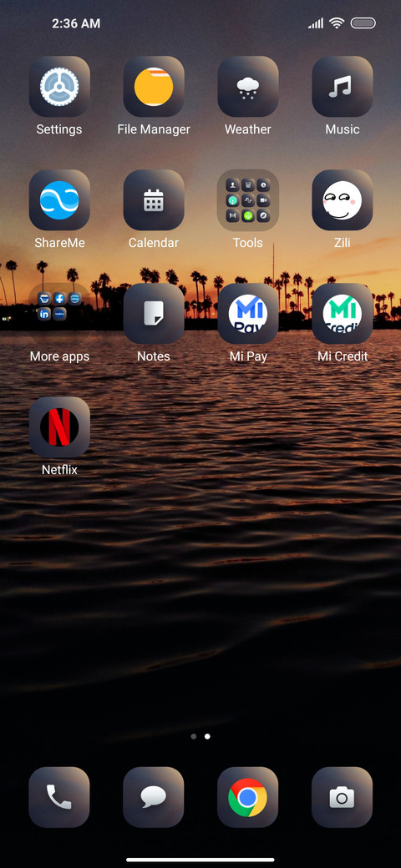Tap the 2:36 AM clock

[x=76, y=23]
